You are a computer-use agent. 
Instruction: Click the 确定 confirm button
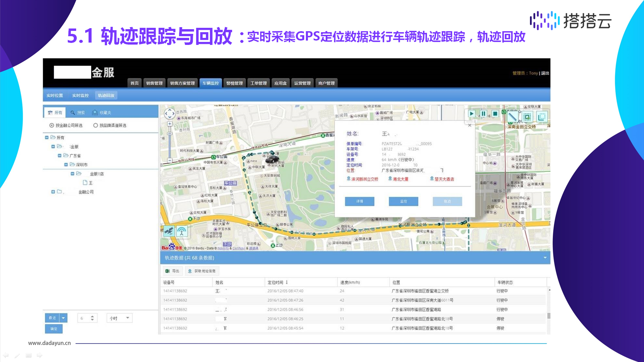coord(54,329)
